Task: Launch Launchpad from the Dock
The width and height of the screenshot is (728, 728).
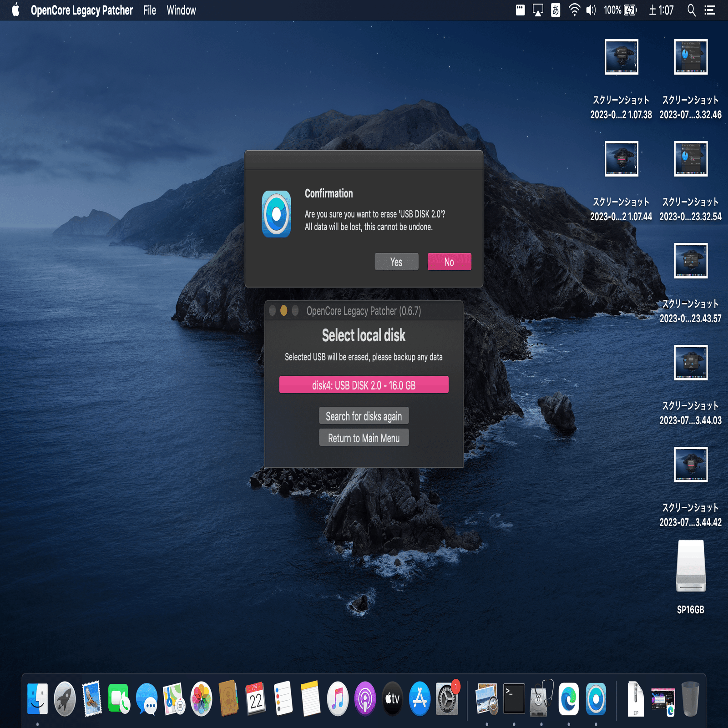Action: (65, 699)
